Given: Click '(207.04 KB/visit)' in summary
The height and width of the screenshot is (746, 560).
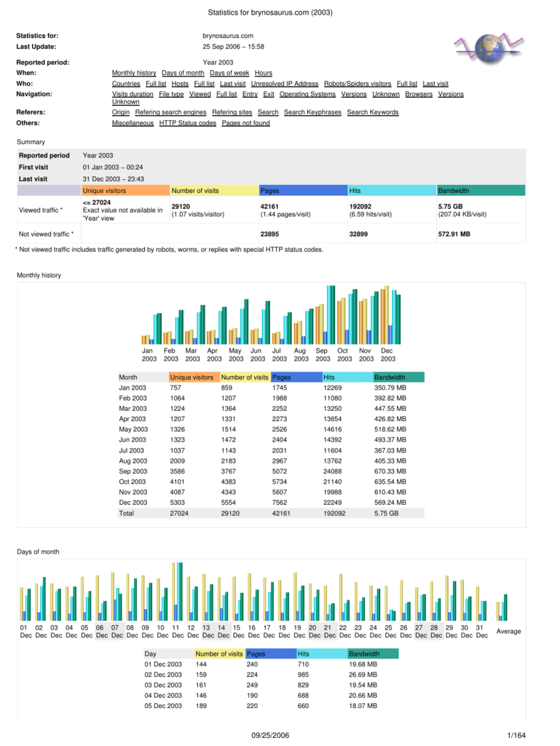Looking at the screenshot, I should point(462,215).
